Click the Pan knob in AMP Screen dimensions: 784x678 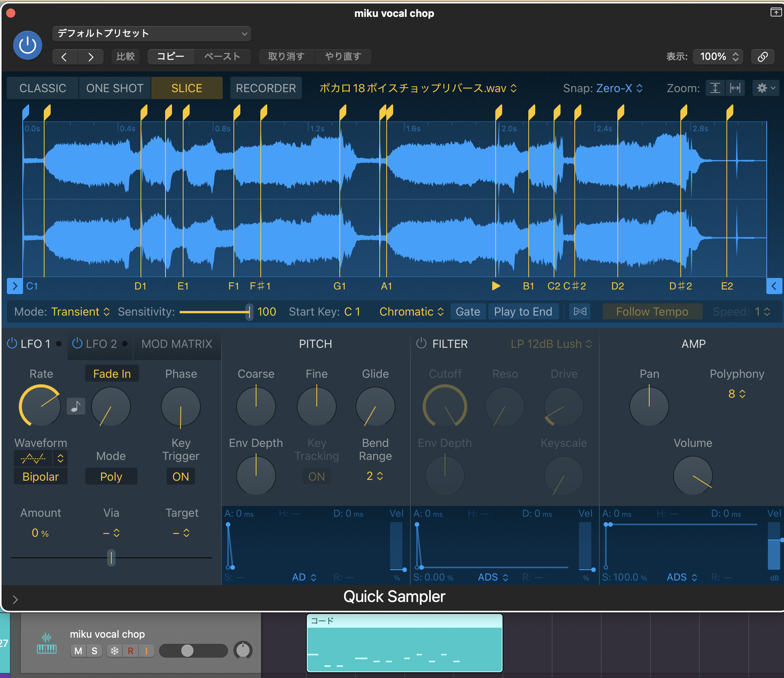[x=649, y=407]
